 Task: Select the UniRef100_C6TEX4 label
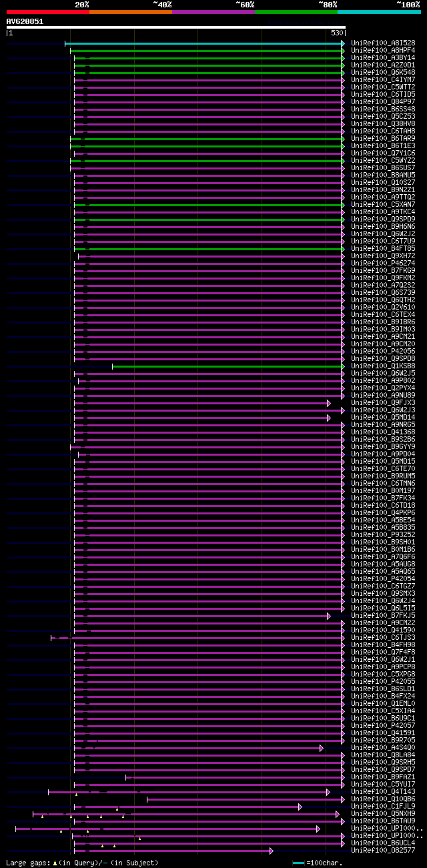coord(383,314)
